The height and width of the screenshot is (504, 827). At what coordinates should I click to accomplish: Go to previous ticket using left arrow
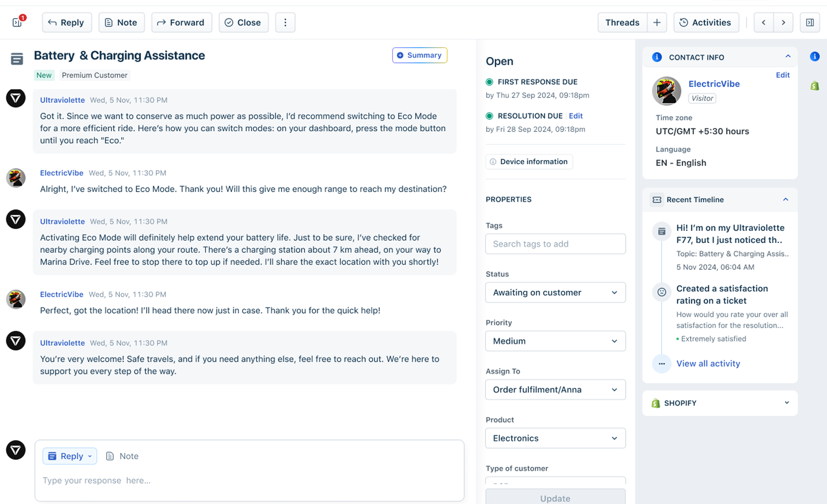[x=763, y=23]
